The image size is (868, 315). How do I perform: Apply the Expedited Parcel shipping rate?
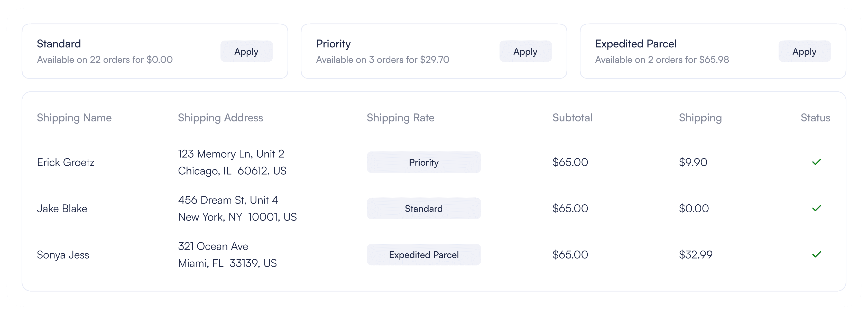click(x=804, y=52)
